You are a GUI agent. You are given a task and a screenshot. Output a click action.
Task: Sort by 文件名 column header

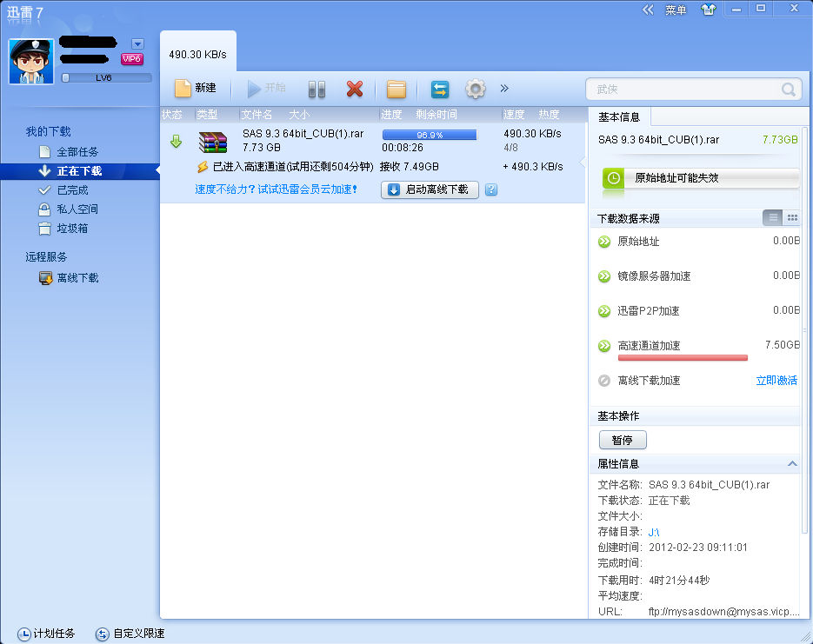(257, 115)
